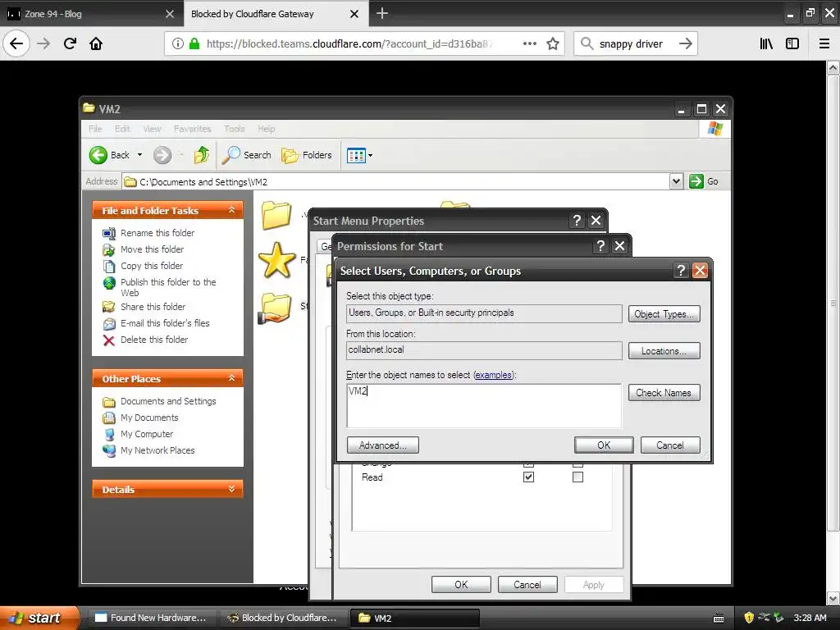
Task: Submit search with arrow in search box
Action: coord(685,43)
